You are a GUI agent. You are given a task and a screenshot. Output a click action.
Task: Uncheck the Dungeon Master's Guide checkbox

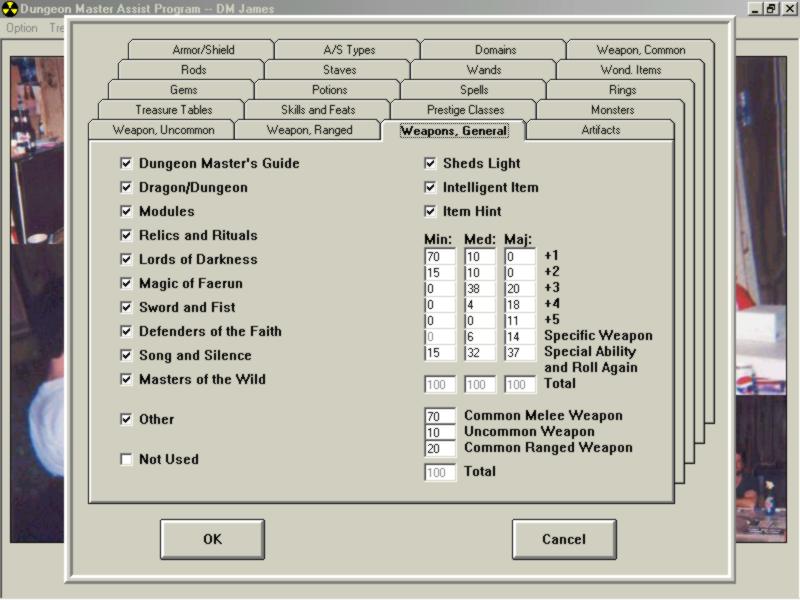pyautogui.click(x=126, y=163)
